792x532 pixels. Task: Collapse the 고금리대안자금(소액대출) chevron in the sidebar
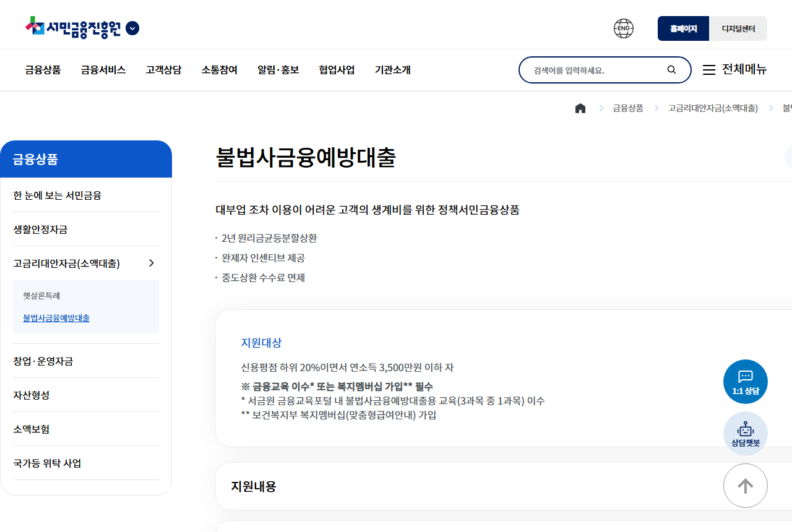coord(152,264)
